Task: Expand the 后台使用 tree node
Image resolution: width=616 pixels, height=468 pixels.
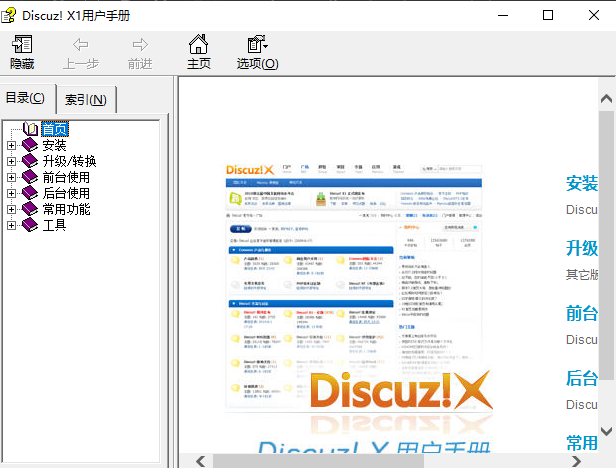Action: click(x=12, y=194)
